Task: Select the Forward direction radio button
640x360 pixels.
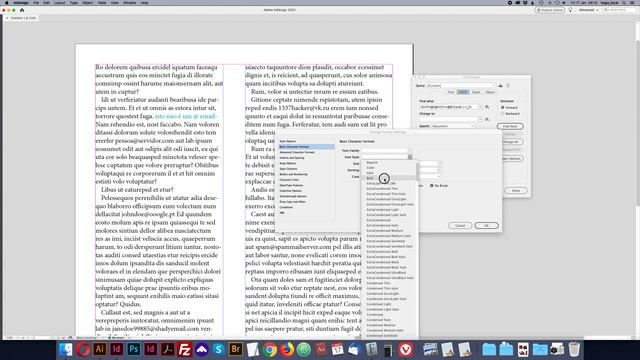Action: click(x=502, y=107)
